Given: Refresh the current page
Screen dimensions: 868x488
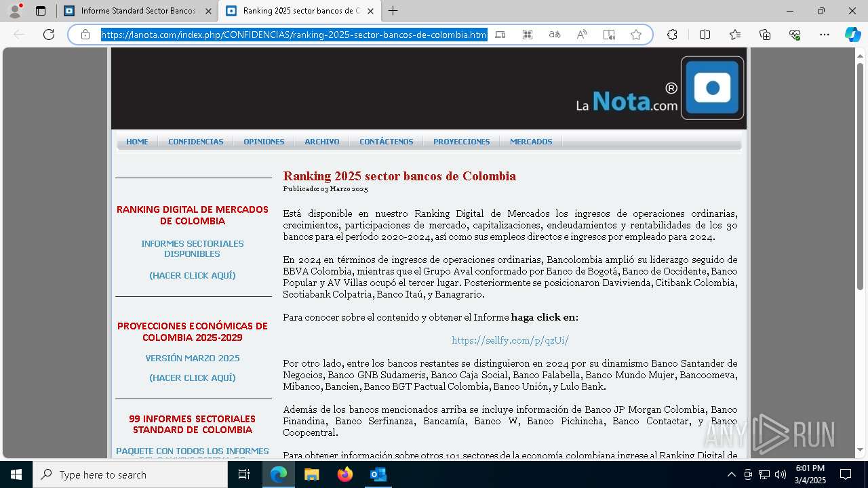Looking at the screenshot, I should [x=49, y=35].
